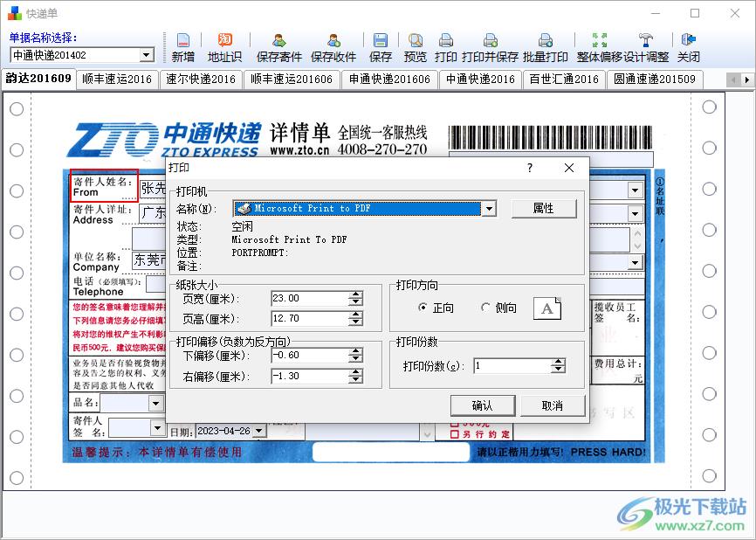Screen dimensions: 756x540
Task: Click the 打印份数 copies input field
Action: (512, 366)
